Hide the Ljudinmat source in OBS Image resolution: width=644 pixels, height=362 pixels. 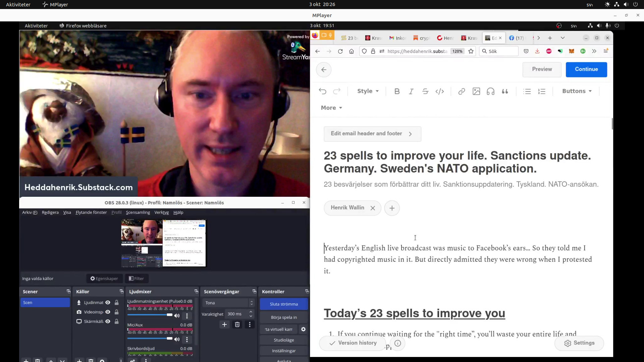(108, 303)
